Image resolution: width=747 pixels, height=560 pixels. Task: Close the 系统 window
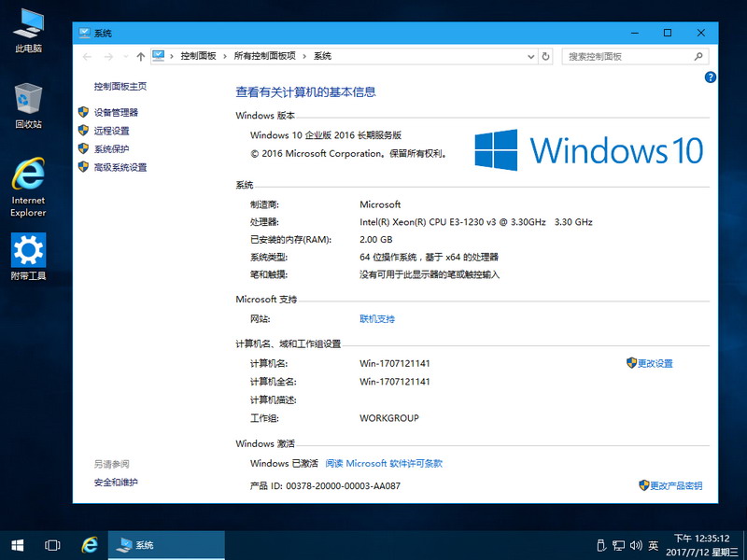coord(701,33)
